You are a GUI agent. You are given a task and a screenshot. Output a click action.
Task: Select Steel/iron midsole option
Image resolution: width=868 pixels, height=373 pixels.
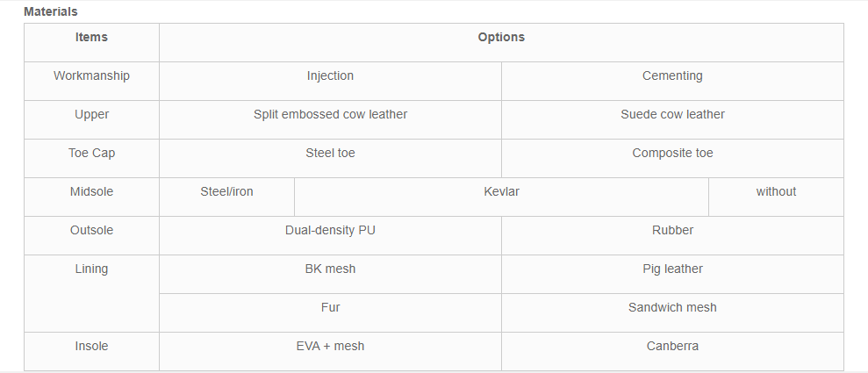227,197
